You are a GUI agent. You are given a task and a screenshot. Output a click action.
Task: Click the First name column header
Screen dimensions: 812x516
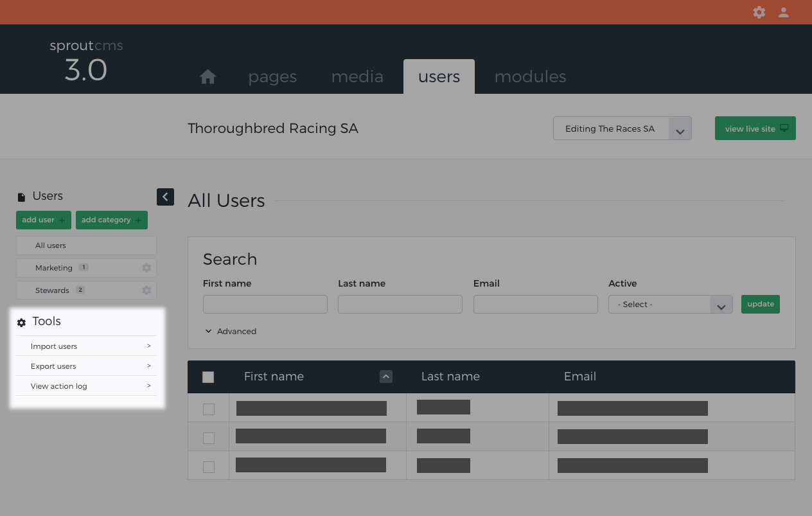coord(274,377)
